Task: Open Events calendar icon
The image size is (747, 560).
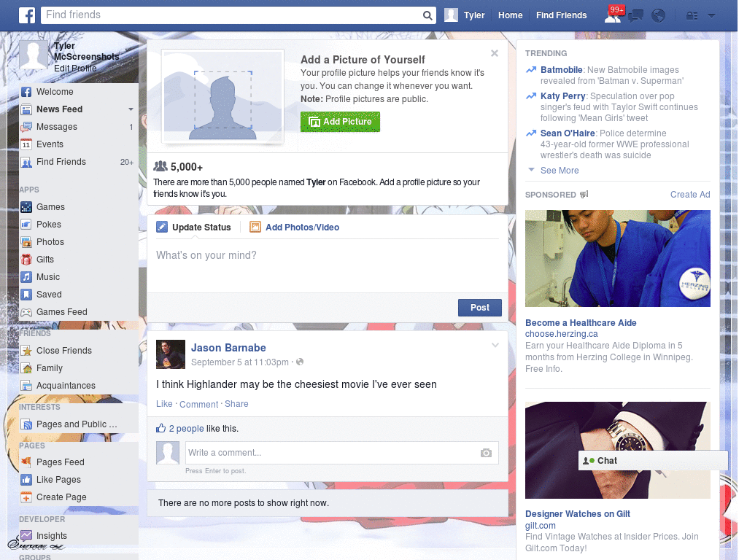Action: 27,144
